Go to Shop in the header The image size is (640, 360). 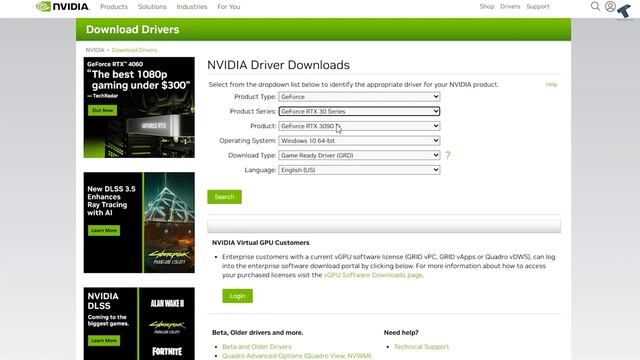[487, 7]
